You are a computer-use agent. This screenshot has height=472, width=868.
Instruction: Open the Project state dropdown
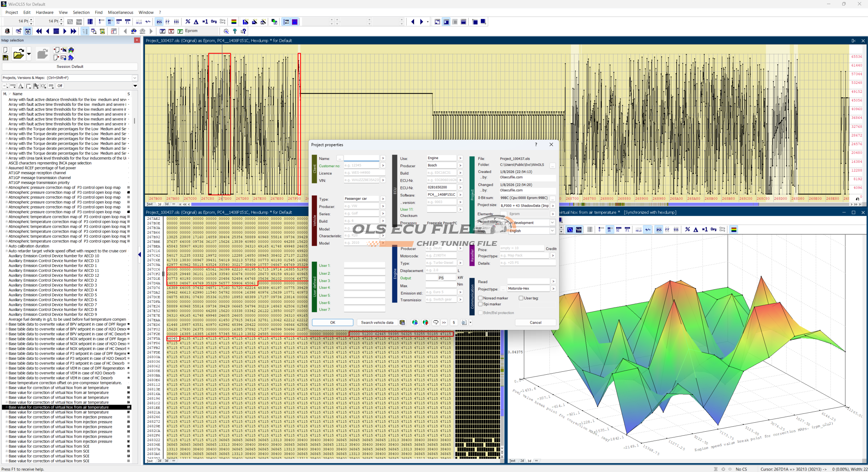click(x=552, y=223)
